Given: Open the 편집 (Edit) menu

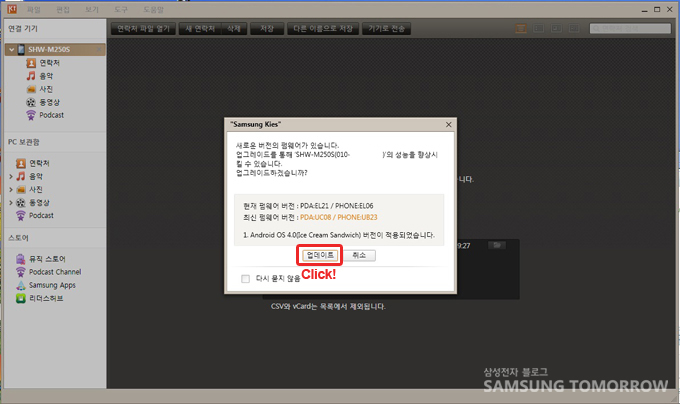Looking at the screenshot, I should click(x=63, y=10).
